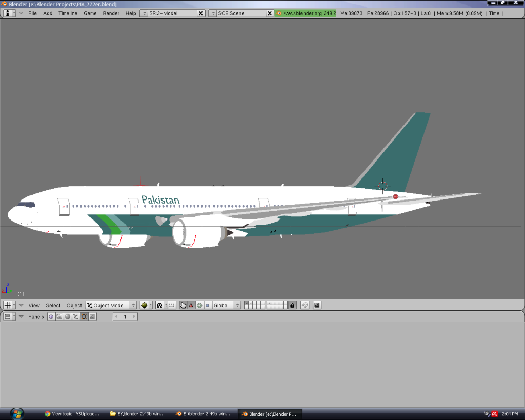The width and height of the screenshot is (525, 420).
Task: Click the Ob:157-0 object count
Action: click(405, 13)
